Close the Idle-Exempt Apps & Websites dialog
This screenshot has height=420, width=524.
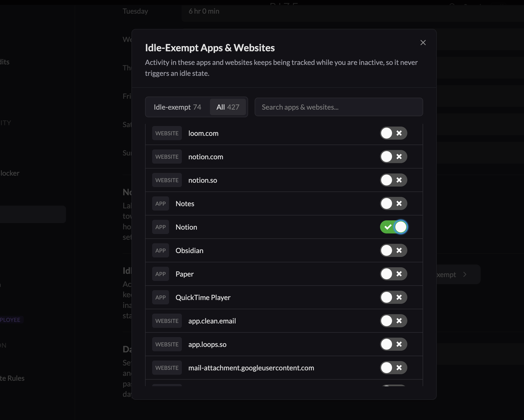423,43
